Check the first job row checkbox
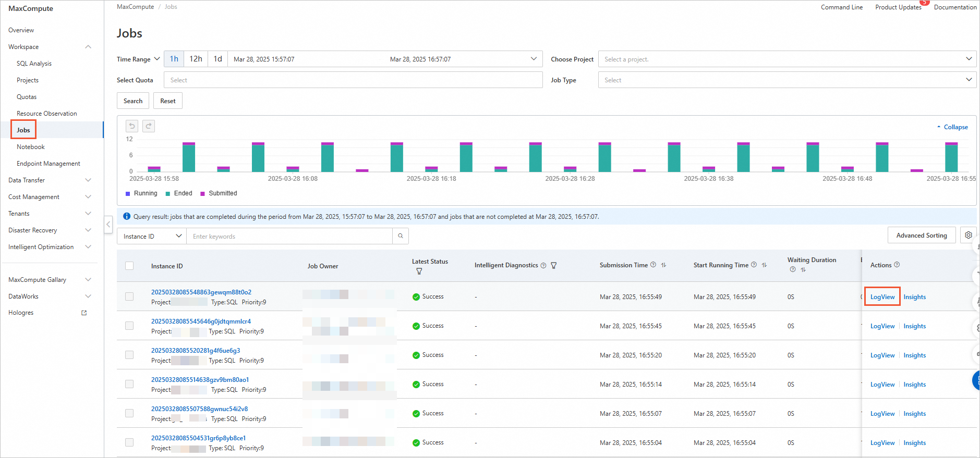 pos(129,296)
